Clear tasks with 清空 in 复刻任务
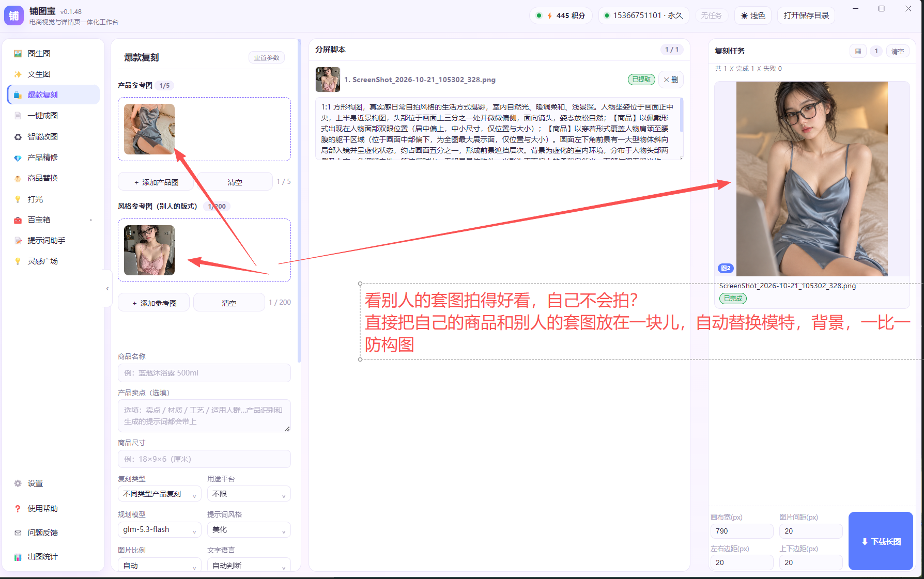 [898, 51]
